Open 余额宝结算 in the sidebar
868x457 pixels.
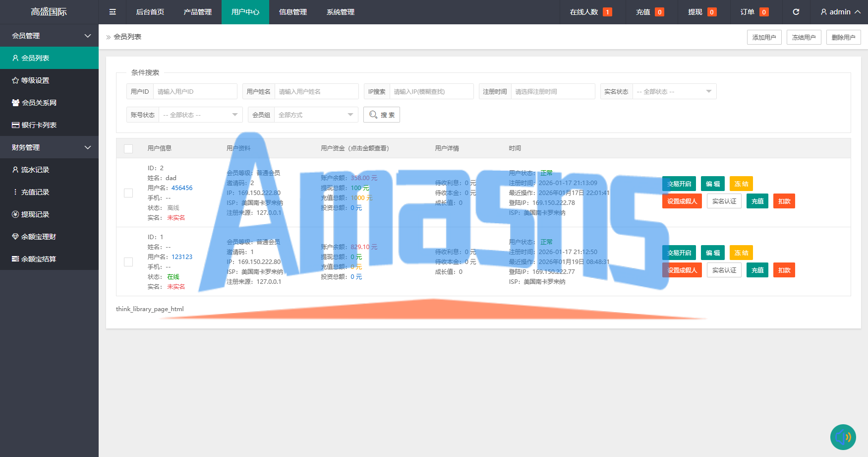pyautogui.click(x=49, y=259)
